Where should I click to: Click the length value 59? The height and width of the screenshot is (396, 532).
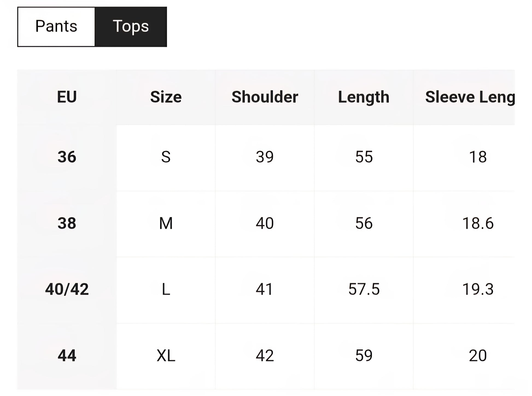point(364,356)
